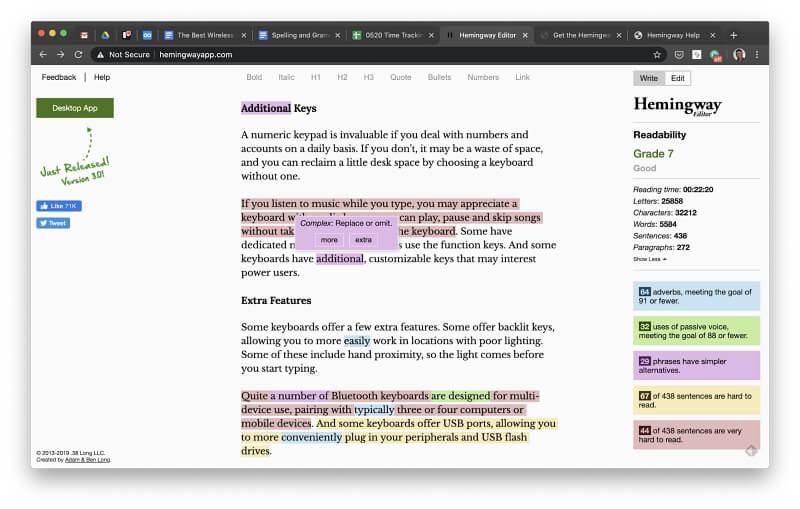The image size is (800, 509).
Task: Apply Quote formatting
Action: pyautogui.click(x=401, y=77)
